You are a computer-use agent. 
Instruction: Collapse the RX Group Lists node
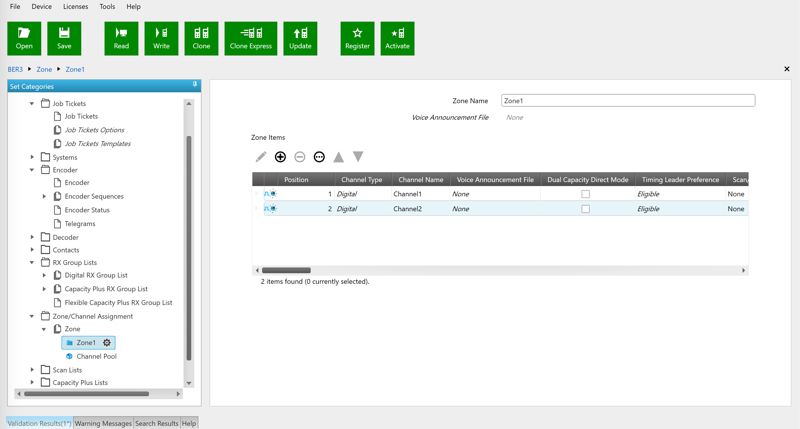tap(32, 263)
